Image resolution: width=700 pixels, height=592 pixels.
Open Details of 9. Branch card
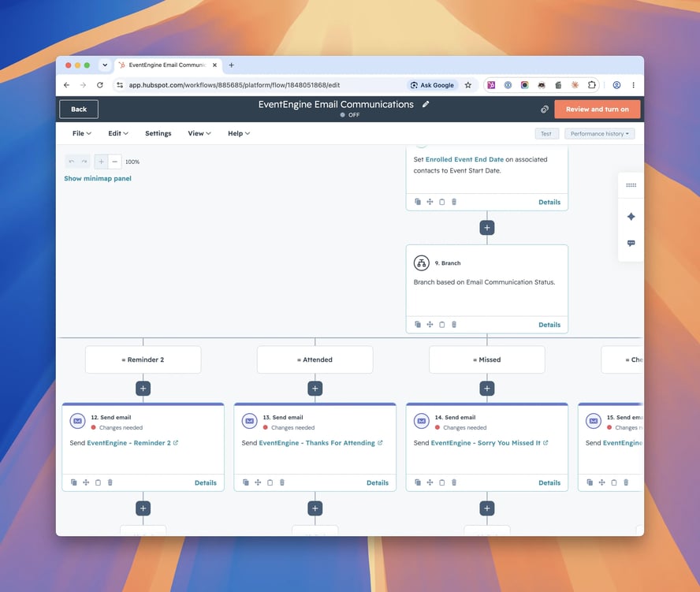[549, 325]
